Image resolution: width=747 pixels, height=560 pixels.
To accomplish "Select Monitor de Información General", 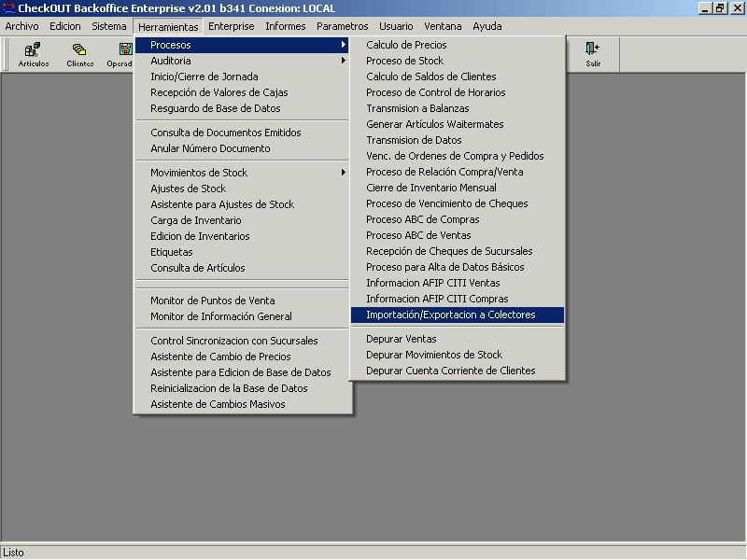I will [243, 316].
